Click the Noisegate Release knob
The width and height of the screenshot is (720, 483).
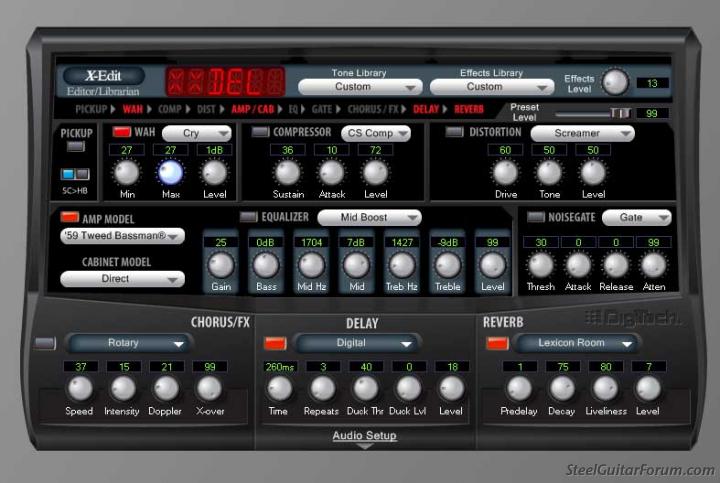coord(616,265)
